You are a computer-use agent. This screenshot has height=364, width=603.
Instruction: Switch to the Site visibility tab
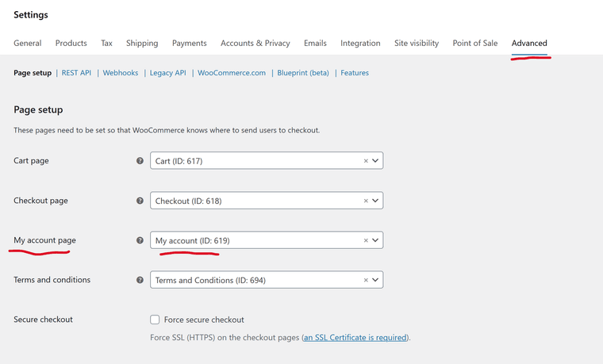pyautogui.click(x=417, y=43)
